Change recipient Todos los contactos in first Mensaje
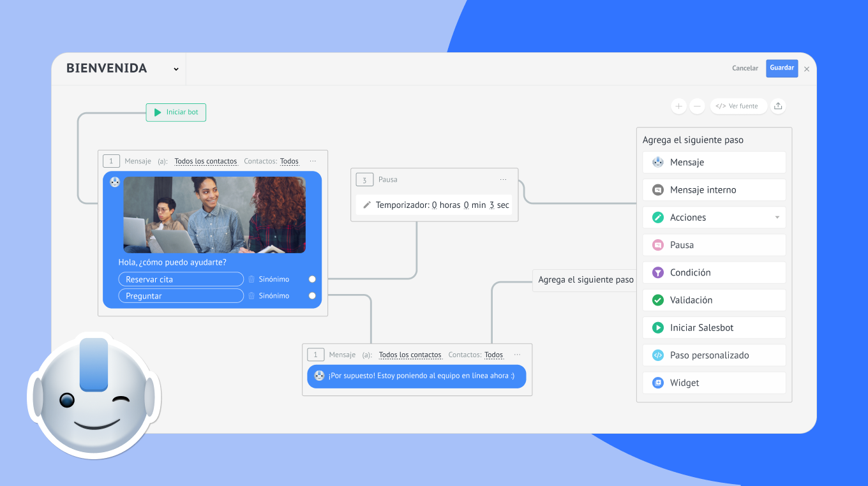 [206, 161]
